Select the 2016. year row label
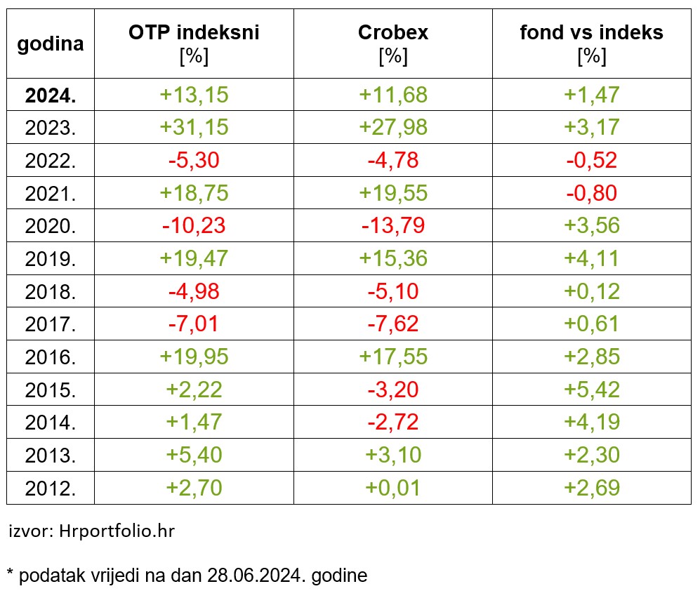The width and height of the screenshot is (700, 591). [50, 357]
